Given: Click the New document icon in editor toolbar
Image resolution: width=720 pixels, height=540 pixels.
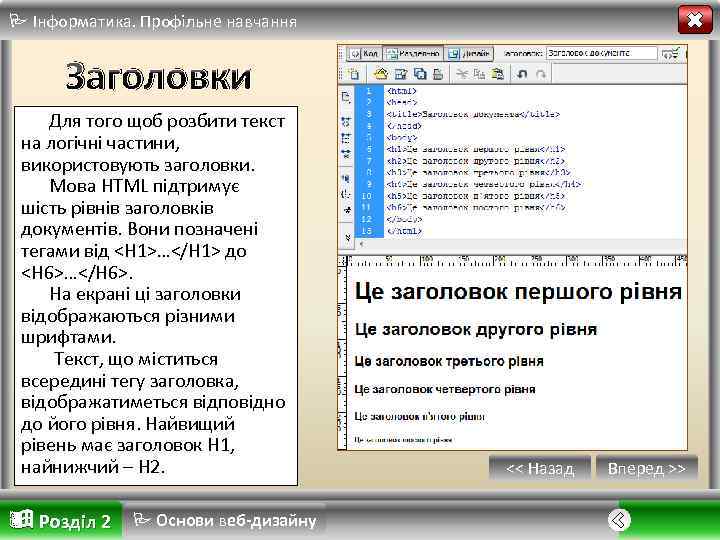Looking at the screenshot, I should coord(353,73).
